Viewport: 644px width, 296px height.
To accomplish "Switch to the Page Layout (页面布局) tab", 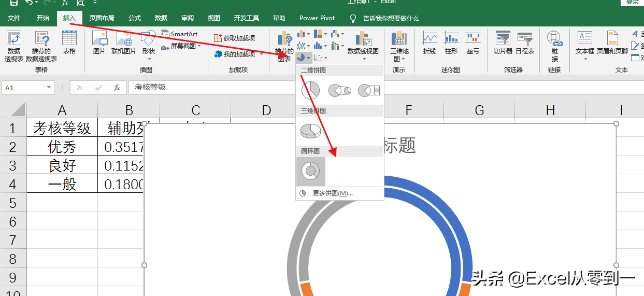I will [x=102, y=18].
